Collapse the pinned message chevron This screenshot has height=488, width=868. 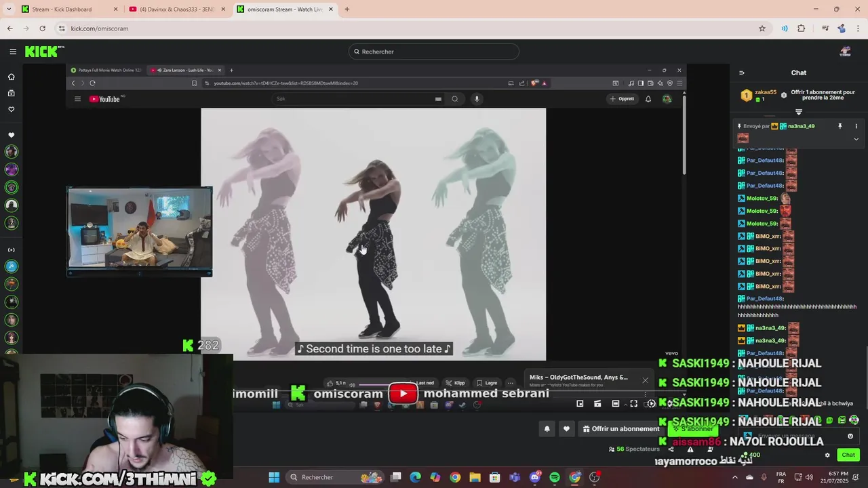pyautogui.click(x=856, y=140)
